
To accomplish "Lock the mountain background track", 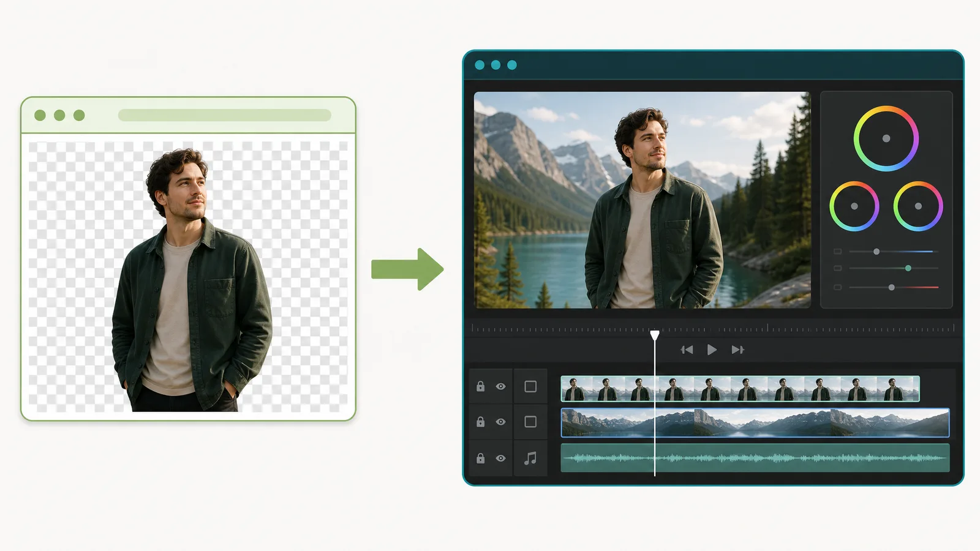I will [x=481, y=422].
